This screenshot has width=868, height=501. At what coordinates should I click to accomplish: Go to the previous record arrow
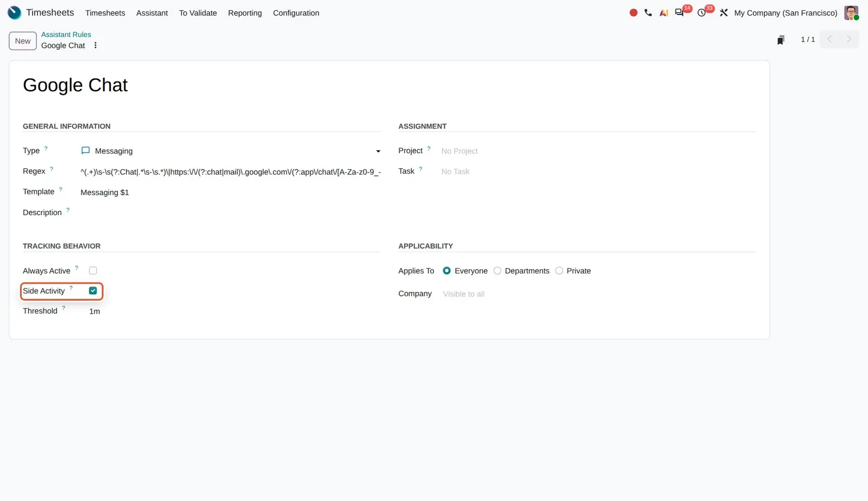(829, 39)
